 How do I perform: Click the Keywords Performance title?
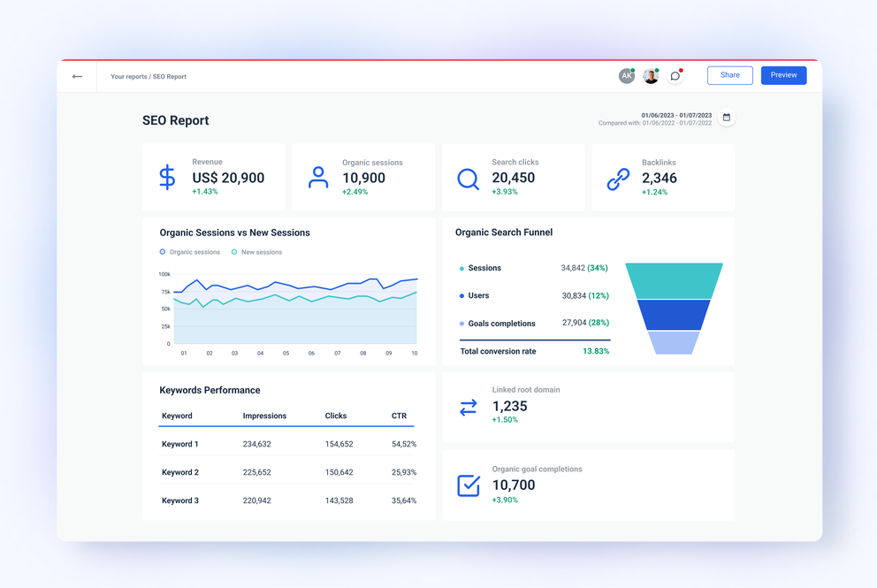(x=210, y=390)
